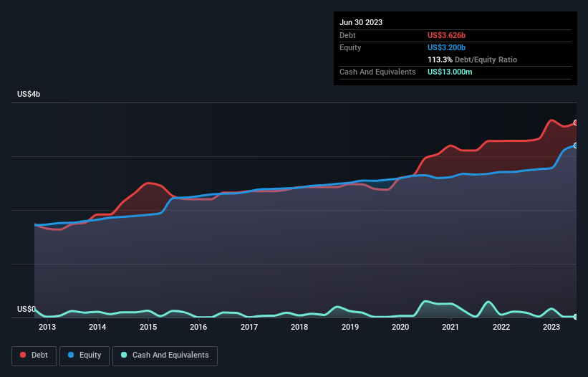Select the red Debt endpoint marker
The image size is (588, 377).
point(576,123)
